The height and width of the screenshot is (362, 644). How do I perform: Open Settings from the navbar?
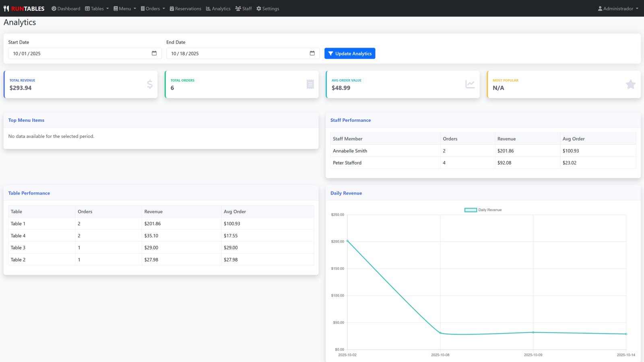pos(268,8)
